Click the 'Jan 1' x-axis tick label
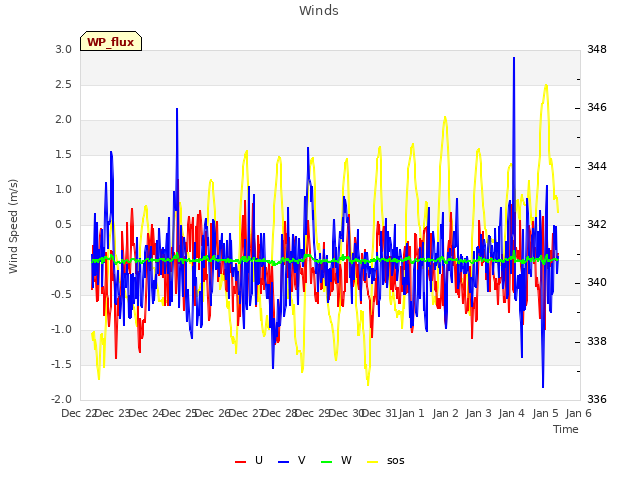 pos(411,413)
